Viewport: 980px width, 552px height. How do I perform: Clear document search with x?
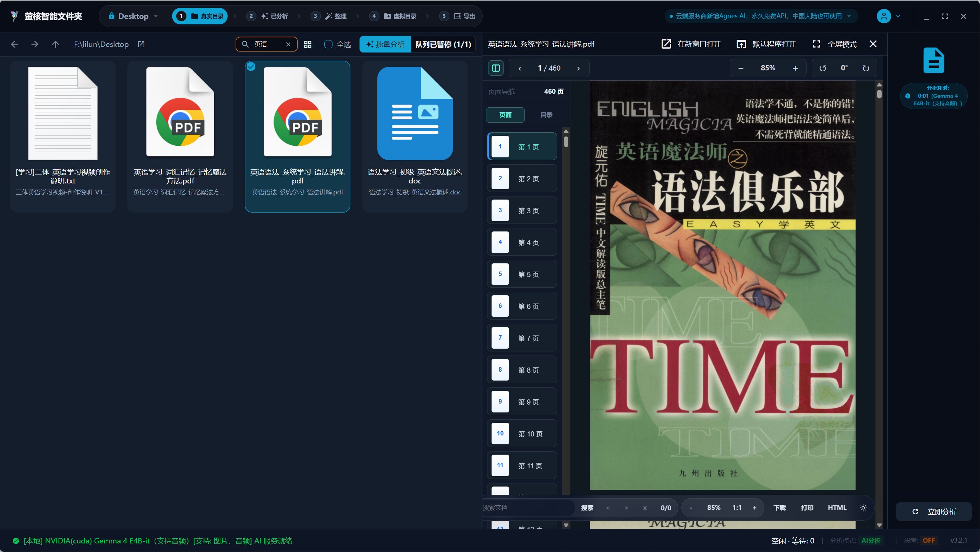pyautogui.click(x=645, y=507)
